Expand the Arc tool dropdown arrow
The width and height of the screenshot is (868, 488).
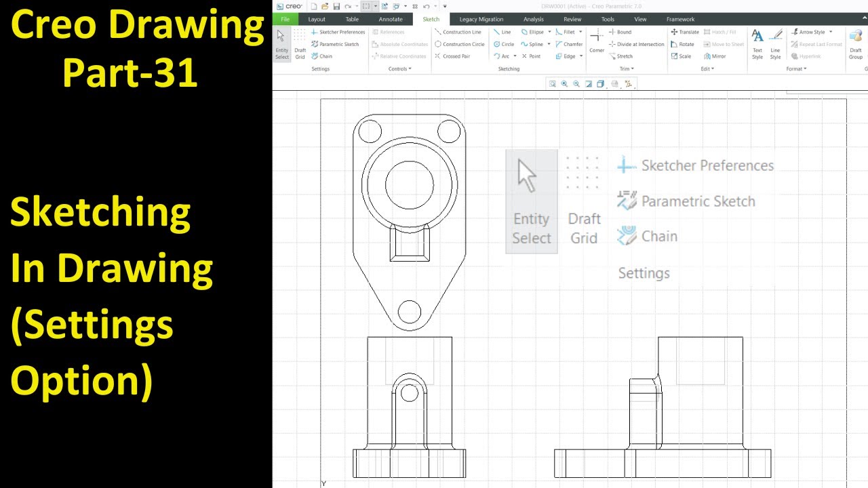tap(515, 56)
